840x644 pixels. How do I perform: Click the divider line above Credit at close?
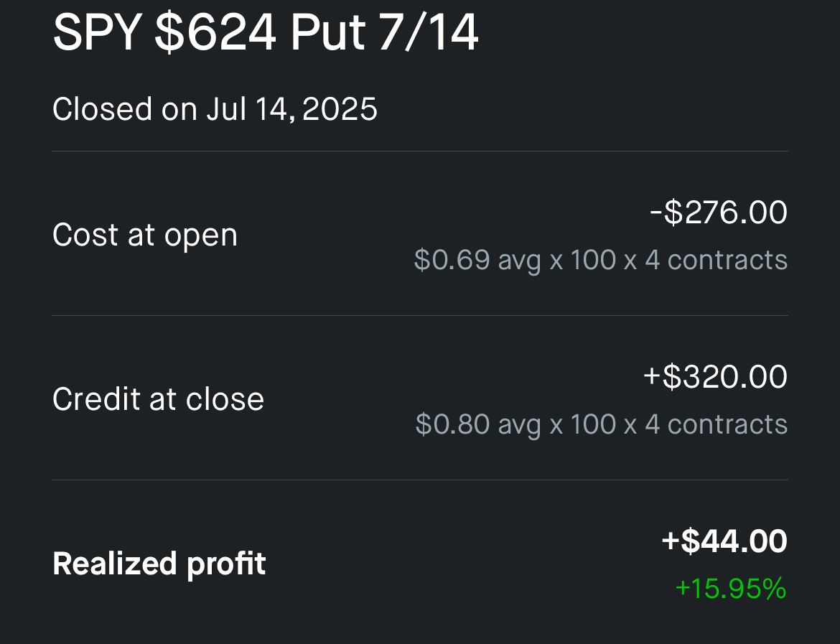tap(420, 316)
